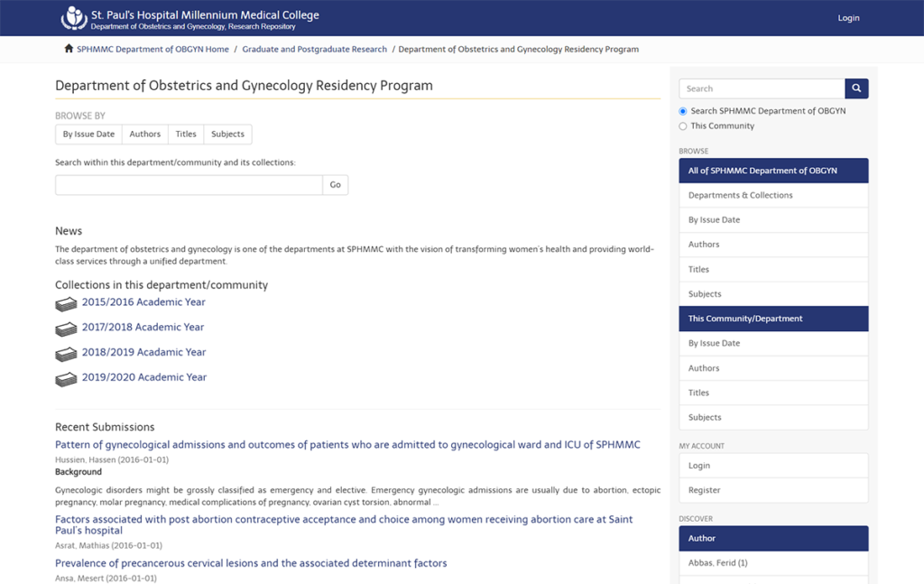The width and height of the screenshot is (924, 584).
Task: Click the magnifier search button in sidebar
Action: 856,88
